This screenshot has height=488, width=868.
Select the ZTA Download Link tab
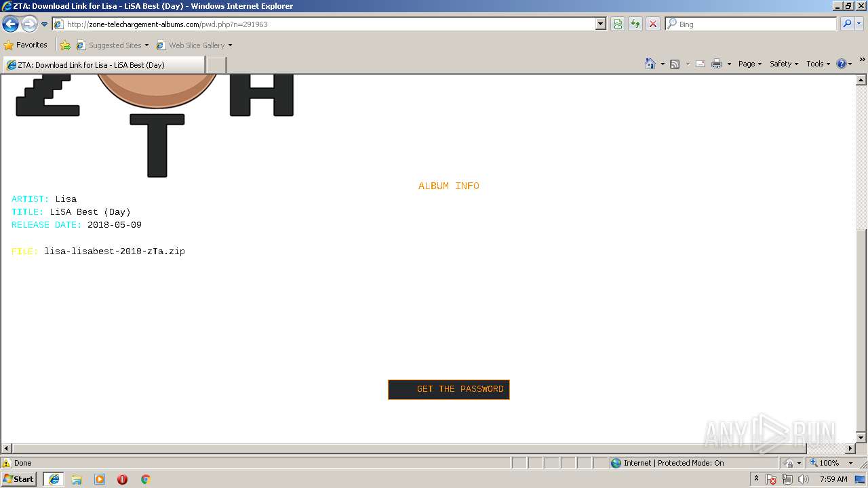(103, 65)
